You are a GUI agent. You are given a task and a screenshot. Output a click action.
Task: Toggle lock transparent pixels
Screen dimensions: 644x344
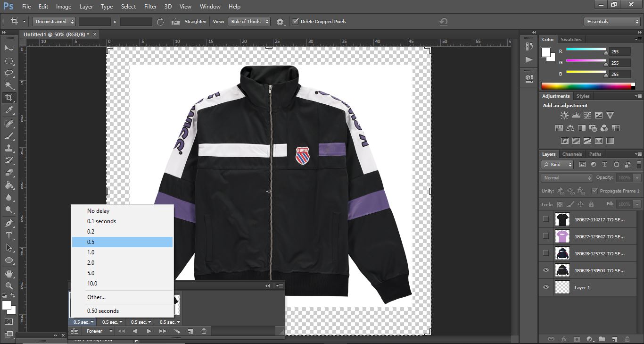(x=560, y=204)
